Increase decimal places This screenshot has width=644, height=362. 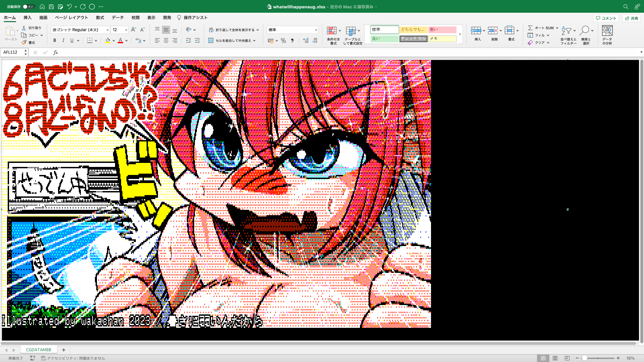point(306,41)
